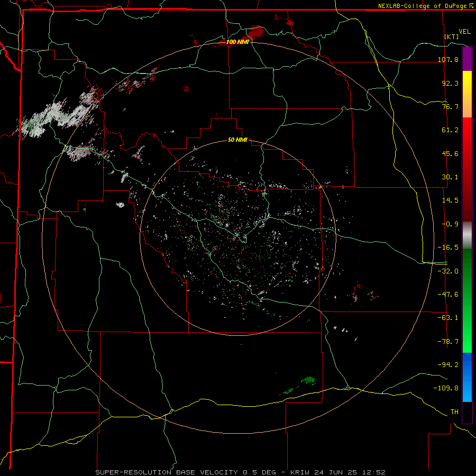
Task: Click the product title caption at bottom
Action: coord(241,472)
